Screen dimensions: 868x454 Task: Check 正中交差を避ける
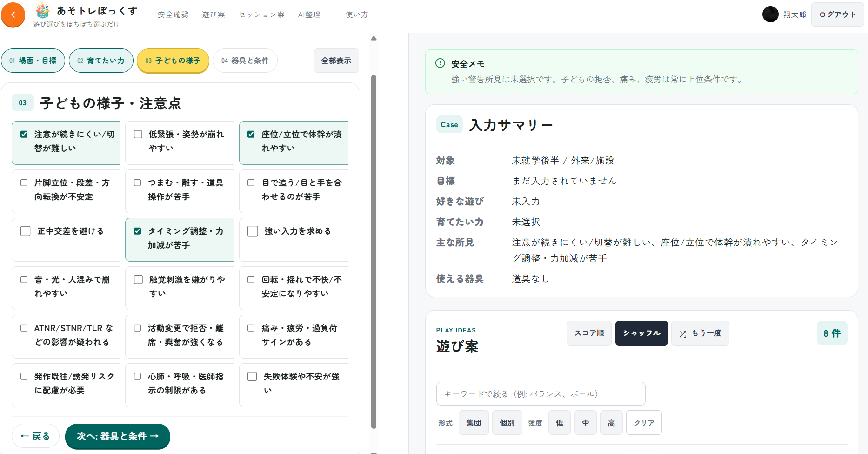tap(26, 231)
